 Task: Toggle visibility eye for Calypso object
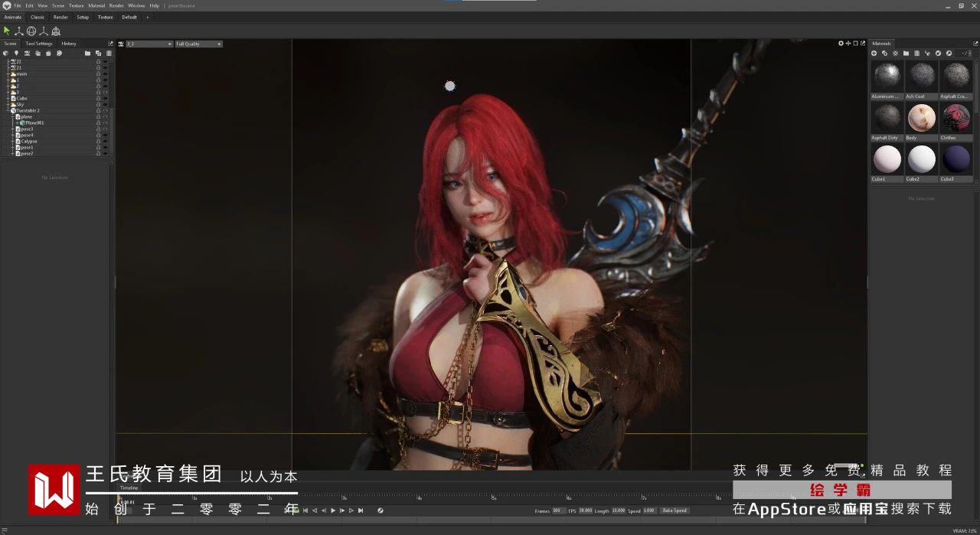[x=105, y=142]
